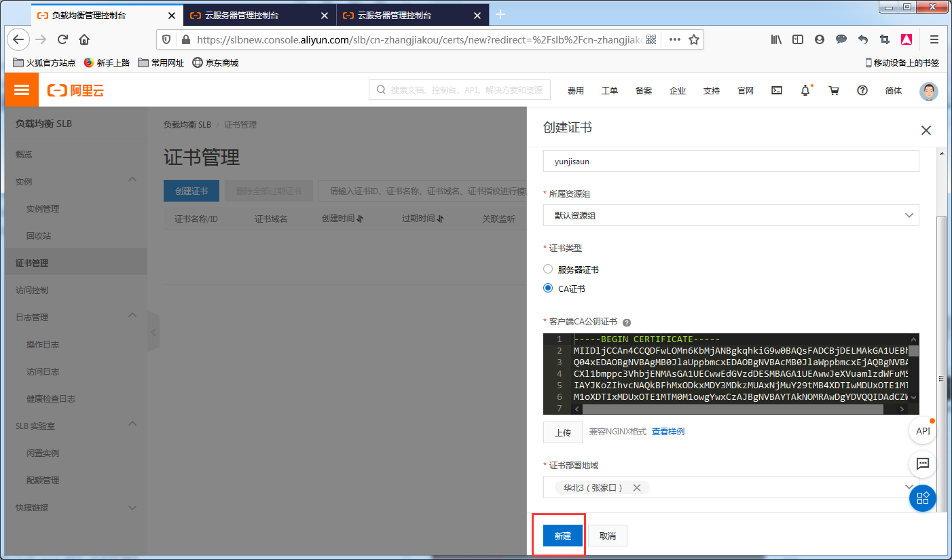Screen dimensions: 952x560
Task: Open the Cloud Shell terminal icon
Action: [777, 90]
